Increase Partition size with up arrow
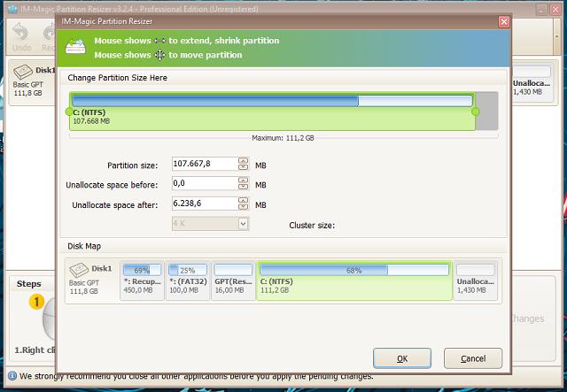This screenshot has width=567, height=392. point(244,160)
